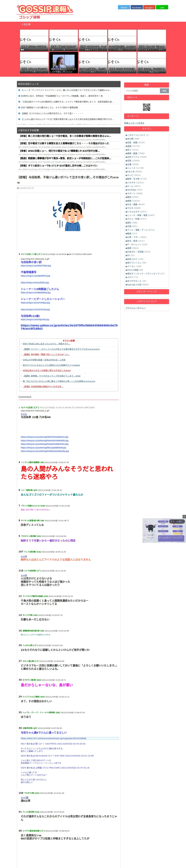The height and width of the screenshot is (868, 186).
Task: Open news item about 6G時代 宇宙展開型フェーズドアレイ
Action: click(x=62, y=96)
